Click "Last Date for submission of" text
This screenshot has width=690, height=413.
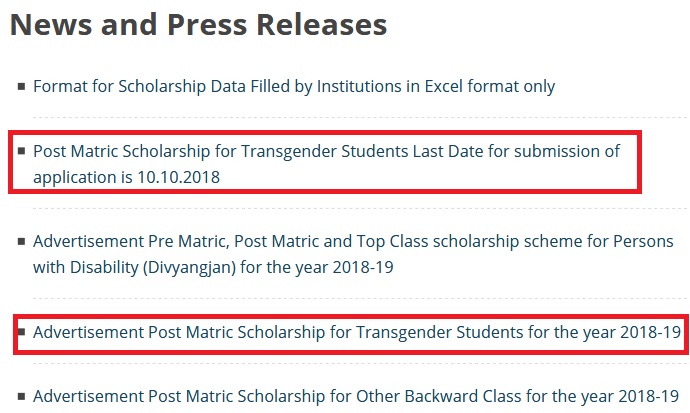516,151
